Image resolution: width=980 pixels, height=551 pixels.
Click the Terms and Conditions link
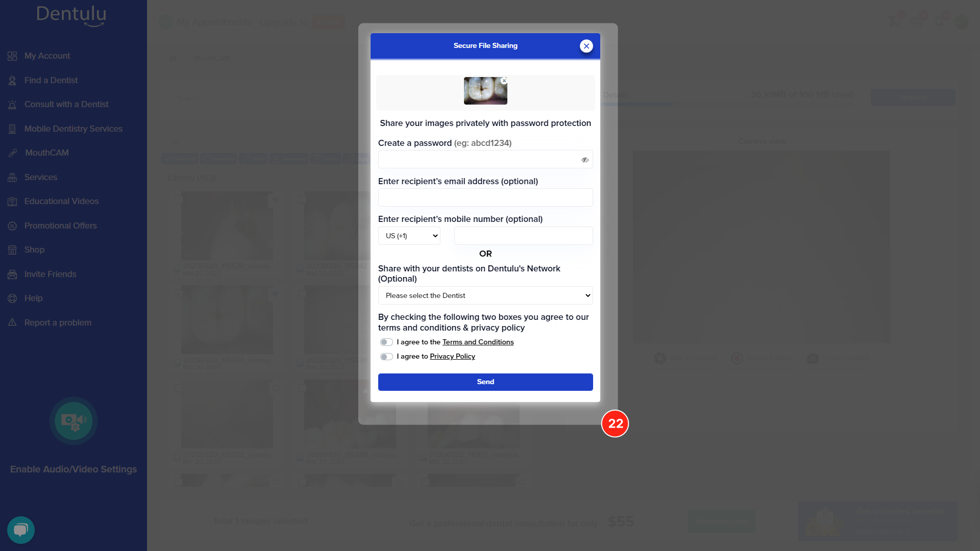(478, 342)
